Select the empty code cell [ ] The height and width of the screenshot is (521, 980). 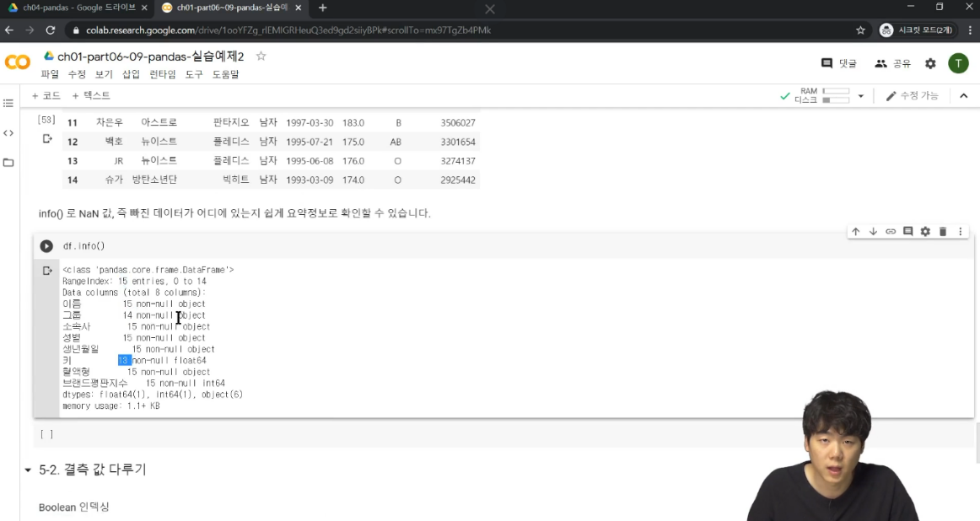[503, 434]
